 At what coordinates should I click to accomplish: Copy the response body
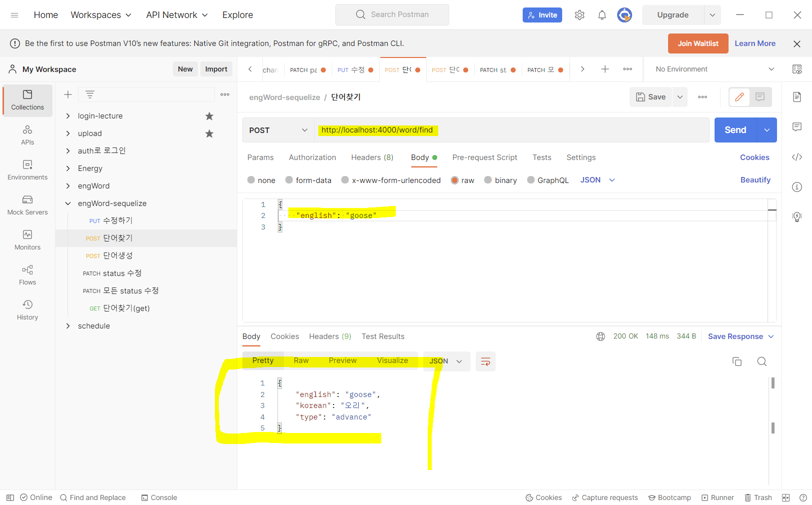tap(737, 361)
